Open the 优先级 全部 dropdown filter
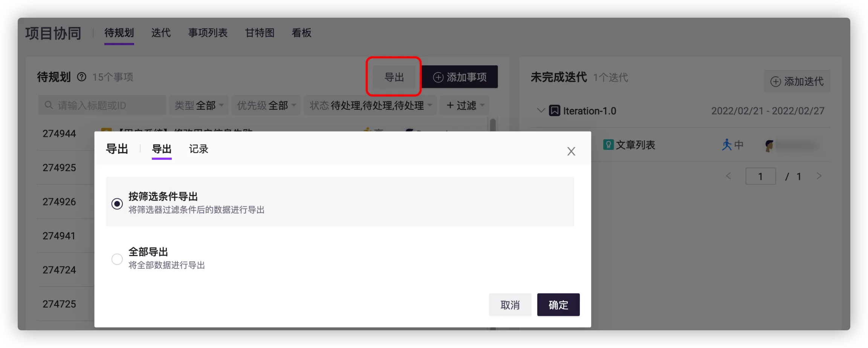Viewport: 868px width, 348px height. [266, 106]
